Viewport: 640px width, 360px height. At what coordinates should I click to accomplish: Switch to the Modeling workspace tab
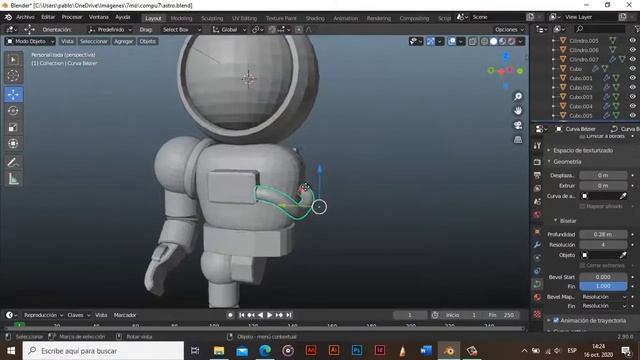click(181, 18)
